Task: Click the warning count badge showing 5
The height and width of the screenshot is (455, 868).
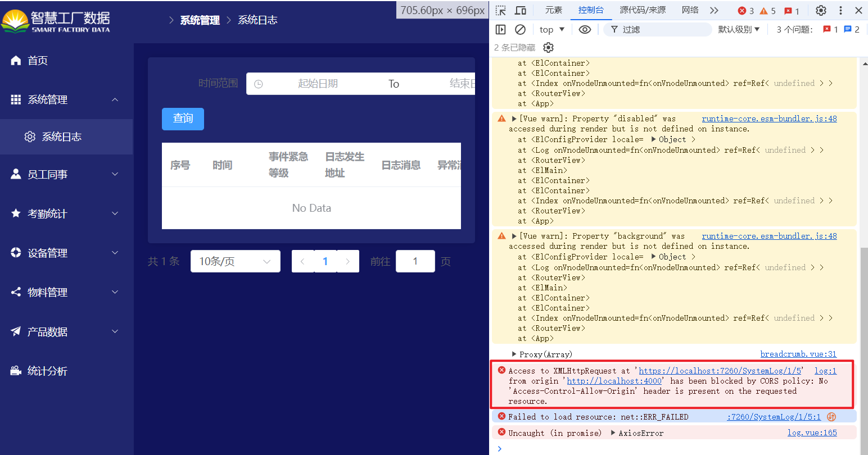Action: coord(767,11)
